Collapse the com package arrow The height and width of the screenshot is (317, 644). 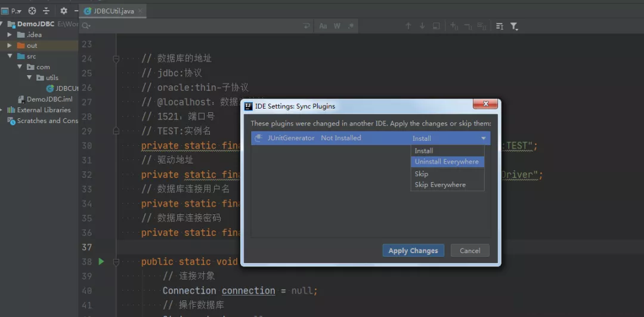19,67
